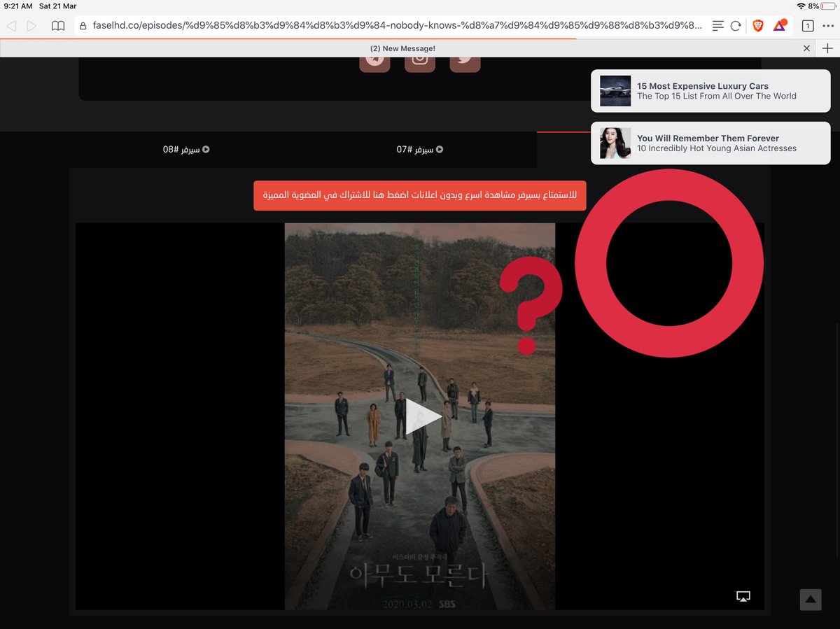Click the luxury car ad thumbnail
The width and height of the screenshot is (840, 629).
pos(615,91)
